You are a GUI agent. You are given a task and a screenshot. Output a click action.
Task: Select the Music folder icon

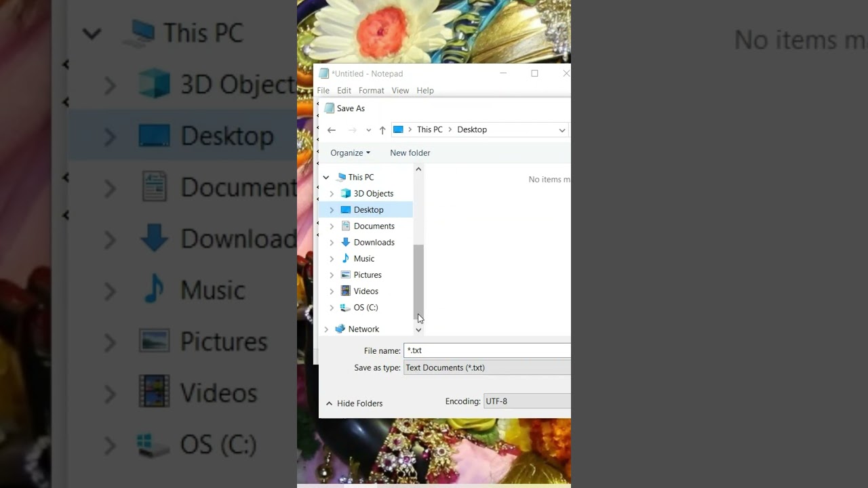[346, 259]
